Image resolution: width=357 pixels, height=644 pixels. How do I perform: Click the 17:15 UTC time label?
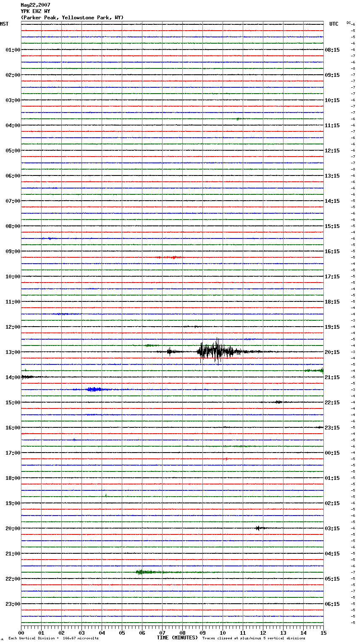tap(332, 277)
